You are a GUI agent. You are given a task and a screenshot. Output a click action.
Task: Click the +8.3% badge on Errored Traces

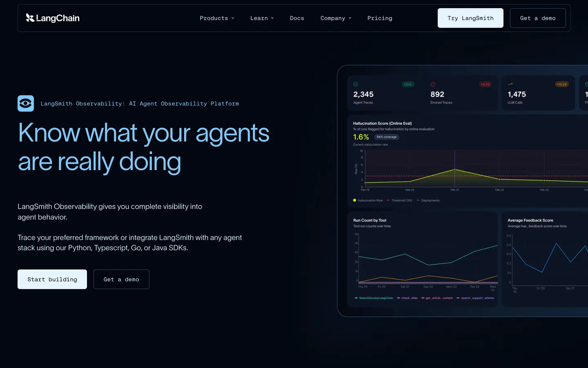(x=485, y=85)
